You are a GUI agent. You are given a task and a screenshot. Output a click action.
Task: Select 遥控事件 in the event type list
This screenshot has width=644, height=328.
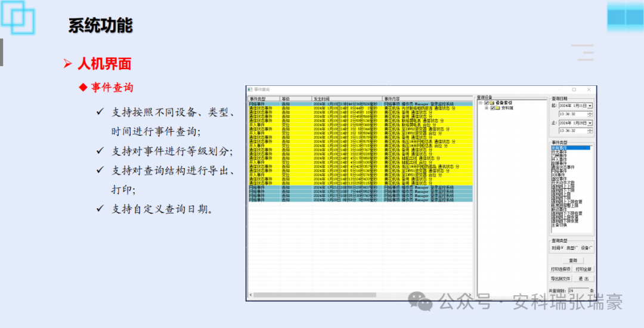coord(558,178)
